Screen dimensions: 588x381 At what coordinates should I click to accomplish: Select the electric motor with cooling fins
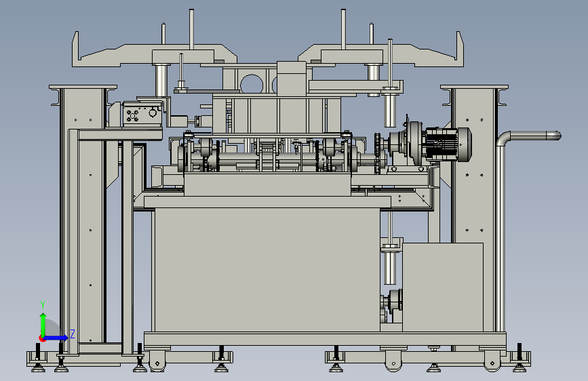click(448, 145)
